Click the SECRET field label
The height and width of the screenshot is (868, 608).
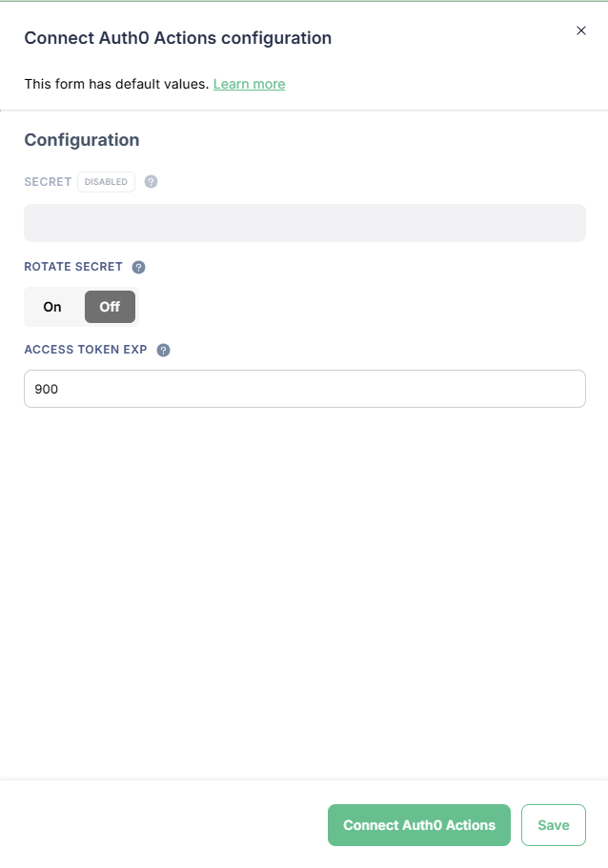pyautogui.click(x=48, y=182)
